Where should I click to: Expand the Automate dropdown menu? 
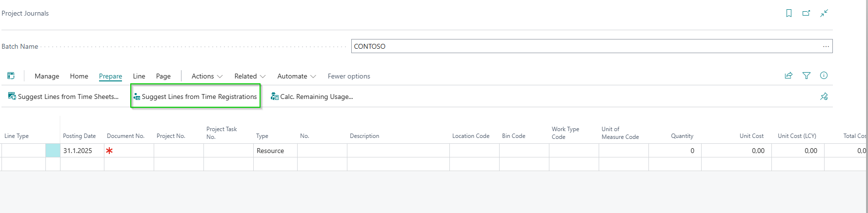tap(296, 76)
